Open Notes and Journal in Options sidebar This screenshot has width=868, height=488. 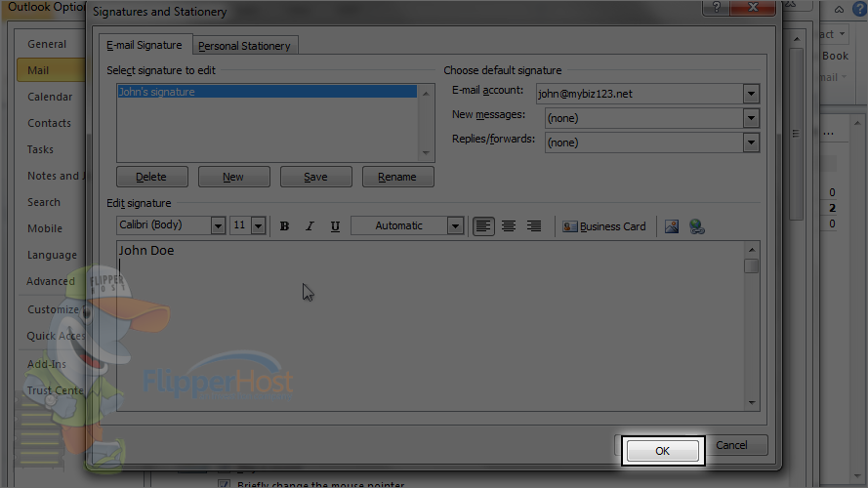pyautogui.click(x=56, y=176)
